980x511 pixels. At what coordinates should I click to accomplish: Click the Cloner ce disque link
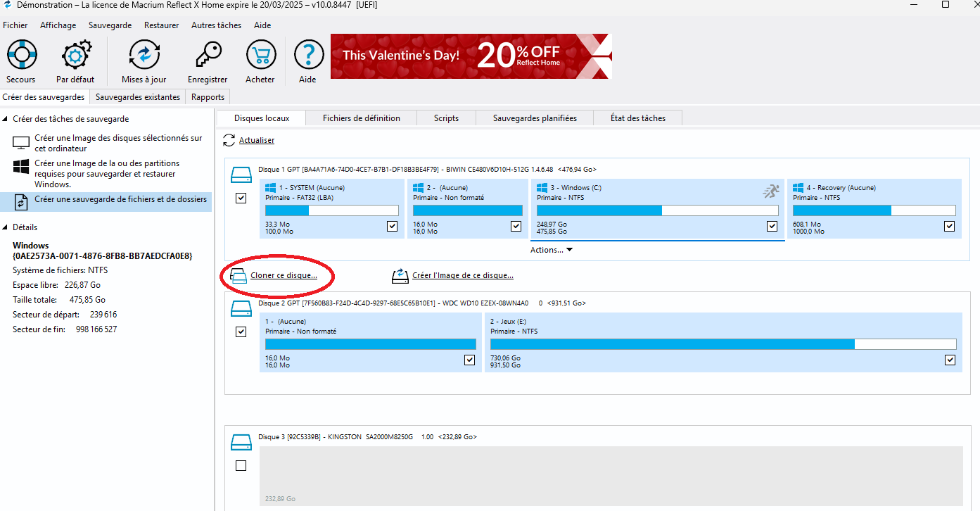pos(284,276)
